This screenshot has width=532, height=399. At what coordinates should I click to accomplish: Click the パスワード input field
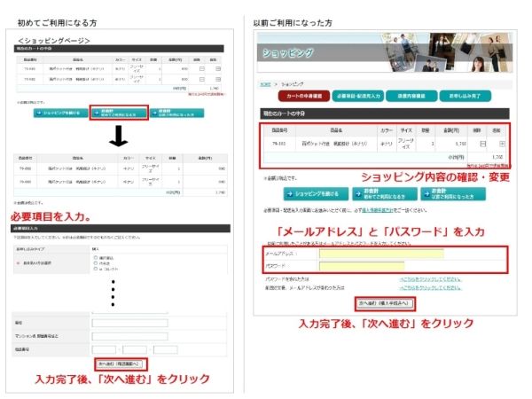click(x=361, y=265)
